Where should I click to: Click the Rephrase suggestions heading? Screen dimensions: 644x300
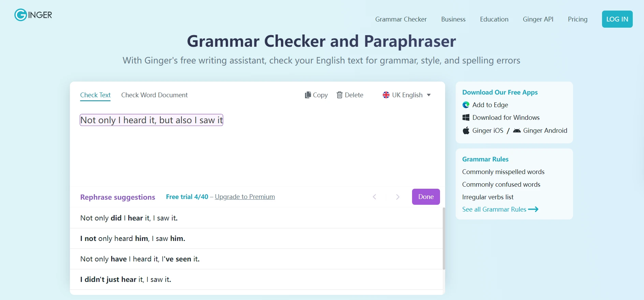tap(118, 197)
